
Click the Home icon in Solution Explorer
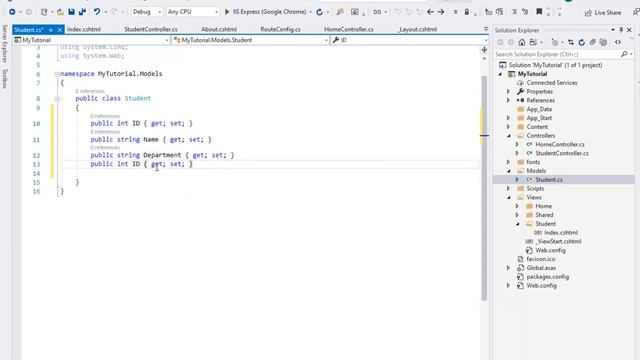point(522,42)
